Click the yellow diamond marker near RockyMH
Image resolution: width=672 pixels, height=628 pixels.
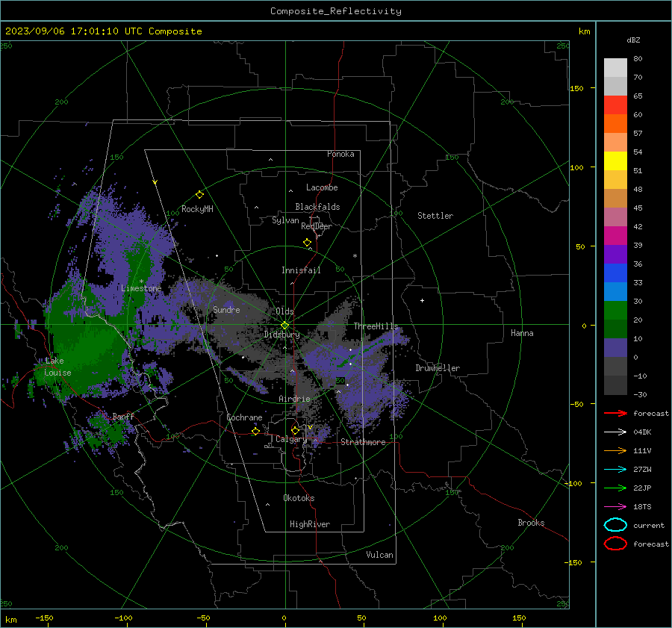[x=199, y=195]
